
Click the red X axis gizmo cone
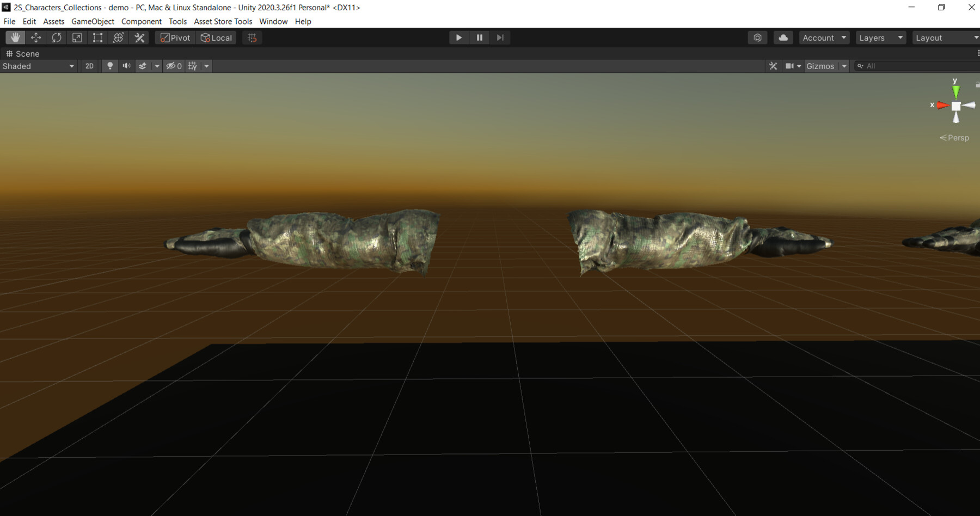click(x=942, y=105)
